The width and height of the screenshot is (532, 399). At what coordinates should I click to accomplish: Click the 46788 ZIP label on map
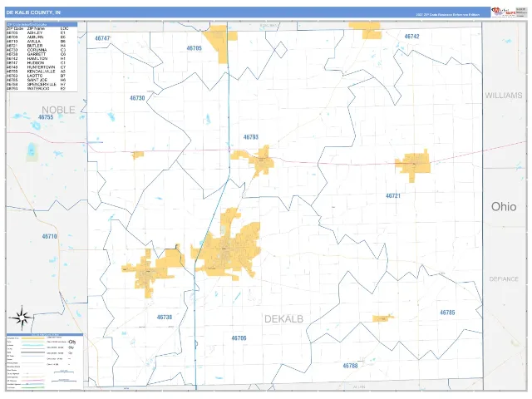click(x=350, y=366)
